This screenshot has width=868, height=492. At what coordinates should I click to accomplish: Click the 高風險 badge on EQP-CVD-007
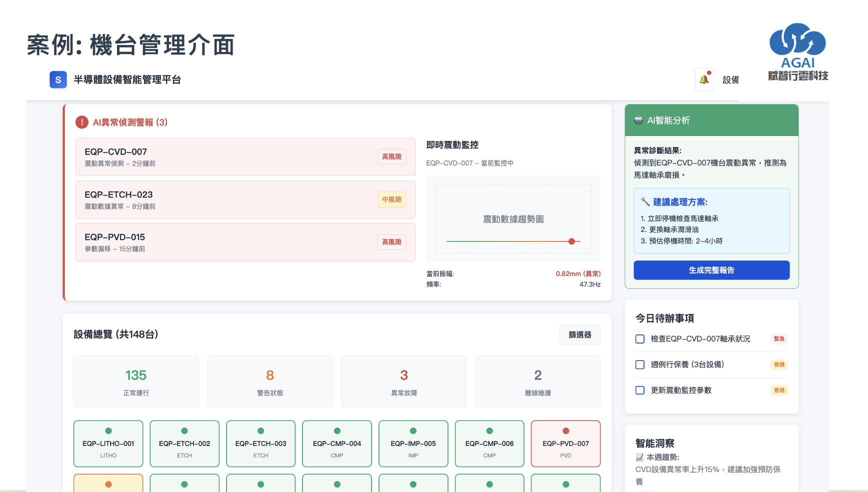coord(391,156)
